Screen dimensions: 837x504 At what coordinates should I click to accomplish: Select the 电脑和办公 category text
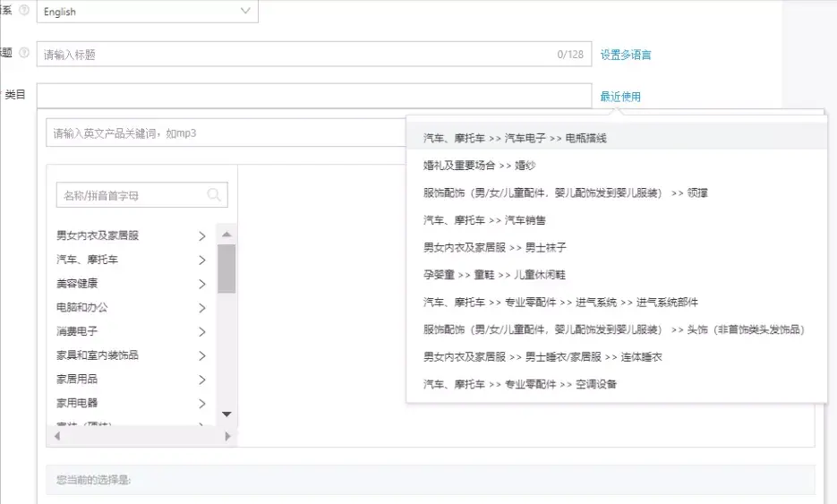click(82, 308)
